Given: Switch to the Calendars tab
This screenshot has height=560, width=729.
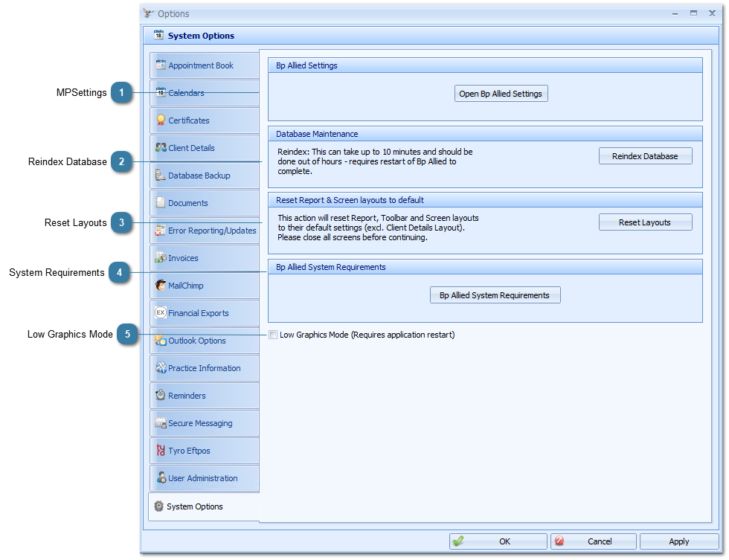Looking at the screenshot, I should 204,92.
